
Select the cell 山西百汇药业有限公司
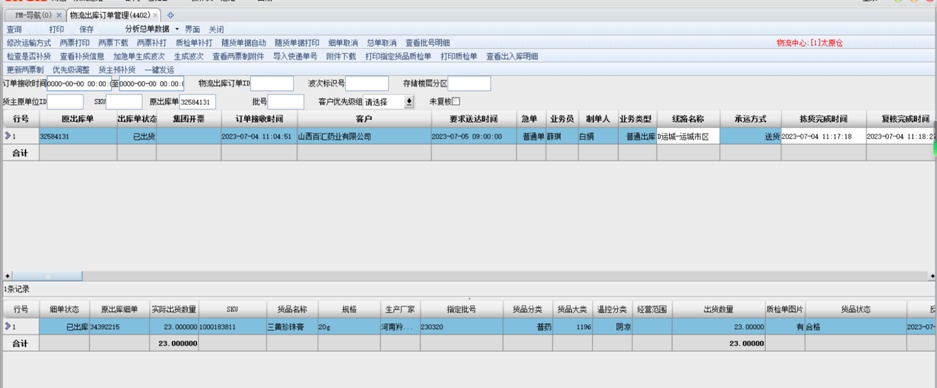pos(364,136)
